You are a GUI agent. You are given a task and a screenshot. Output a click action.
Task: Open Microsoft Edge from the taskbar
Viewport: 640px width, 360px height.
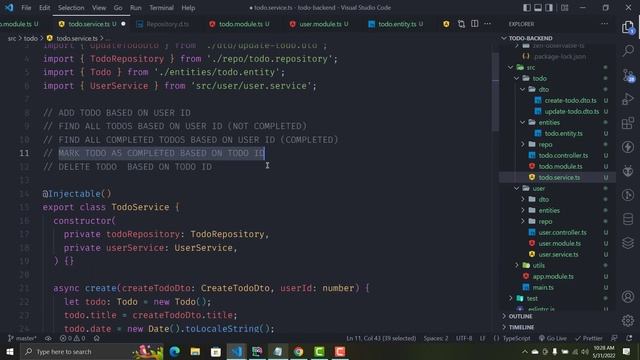point(175,351)
